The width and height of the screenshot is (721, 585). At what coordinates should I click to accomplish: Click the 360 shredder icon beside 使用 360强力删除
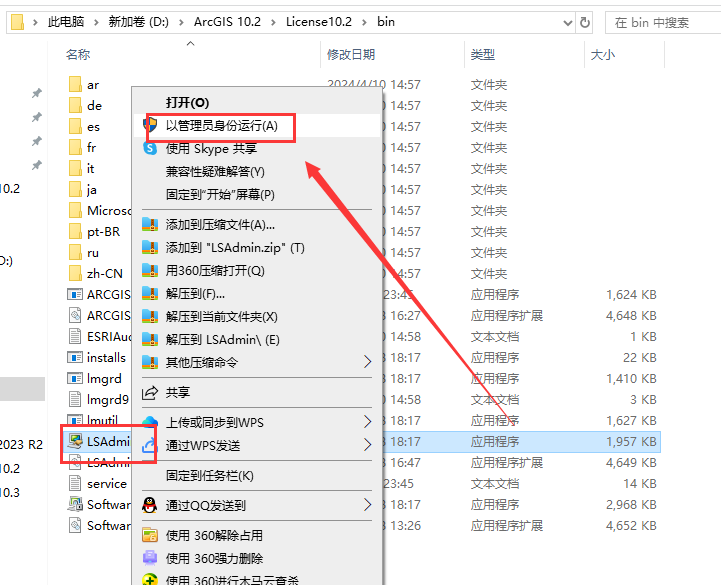150,558
